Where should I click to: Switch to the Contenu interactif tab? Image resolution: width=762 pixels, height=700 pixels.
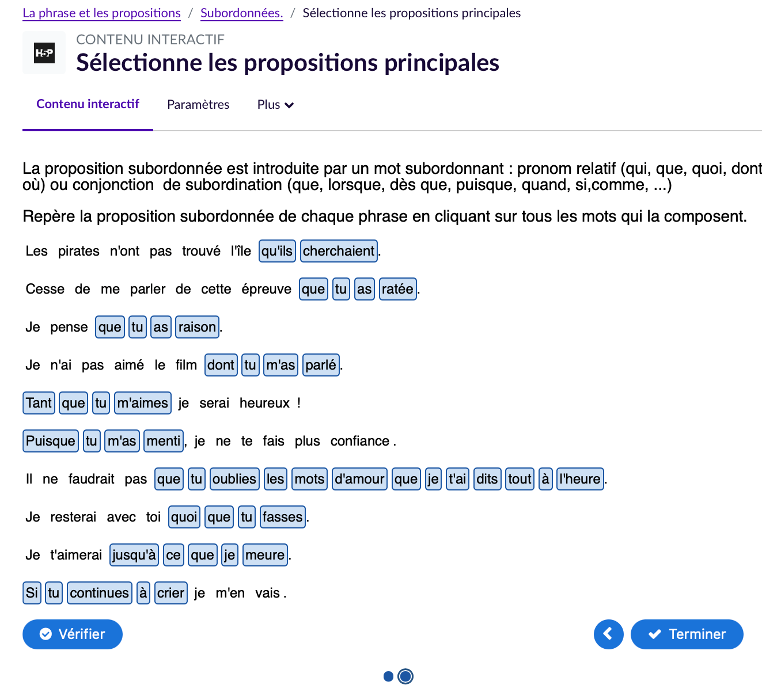point(88,104)
